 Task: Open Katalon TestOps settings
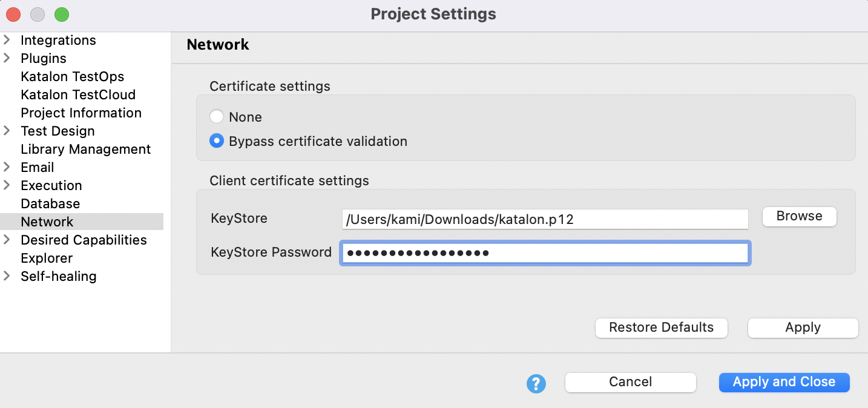click(72, 76)
